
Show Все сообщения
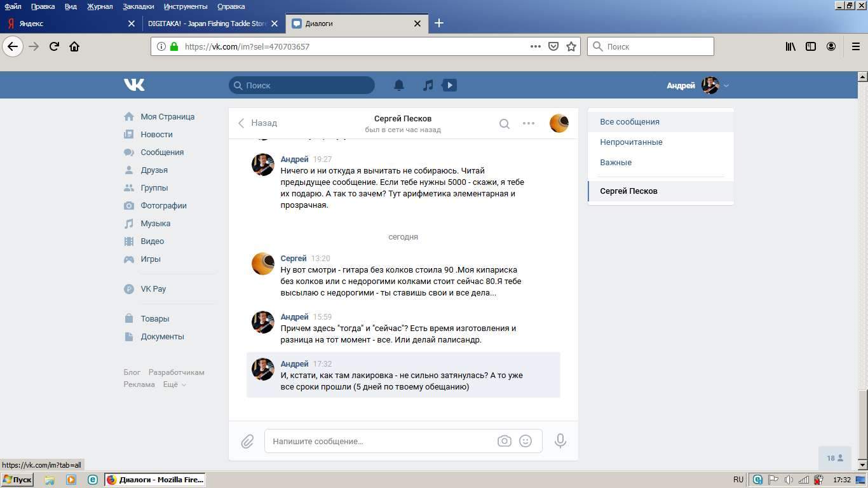(661, 122)
